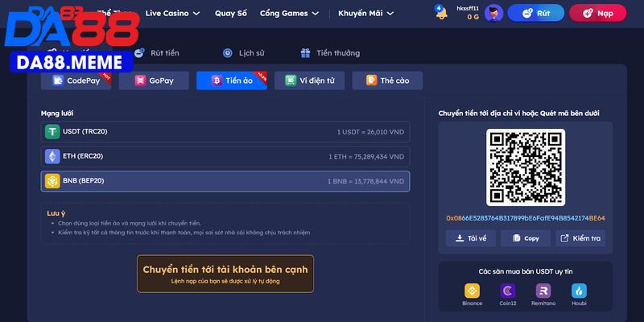Select the Tiền ảo payment method

tap(232, 80)
